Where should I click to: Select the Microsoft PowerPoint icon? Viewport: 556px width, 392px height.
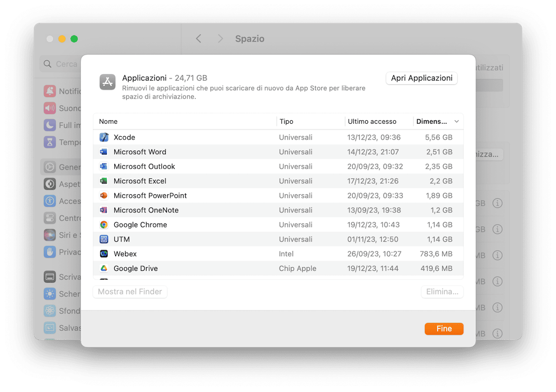(104, 196)
